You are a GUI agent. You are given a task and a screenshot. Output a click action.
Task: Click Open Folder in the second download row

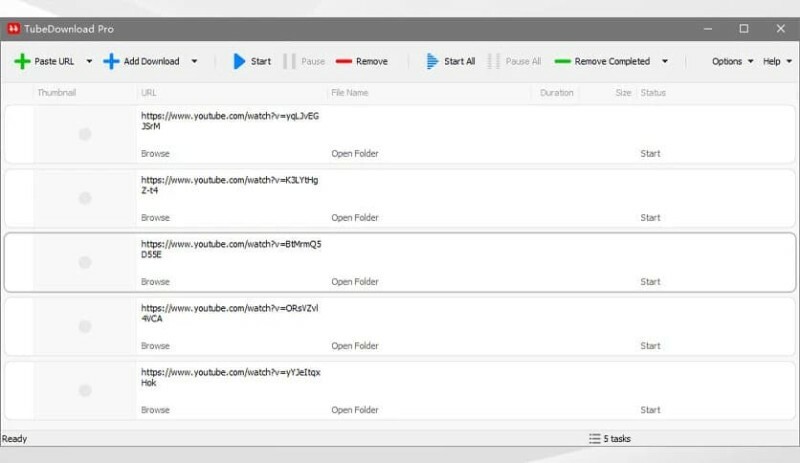click(355, 217)
